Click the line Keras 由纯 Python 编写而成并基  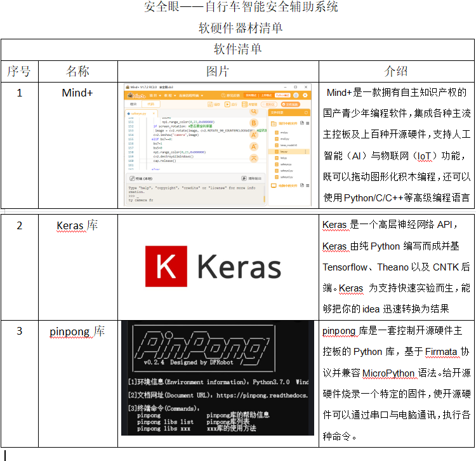(x=391, y=246)
